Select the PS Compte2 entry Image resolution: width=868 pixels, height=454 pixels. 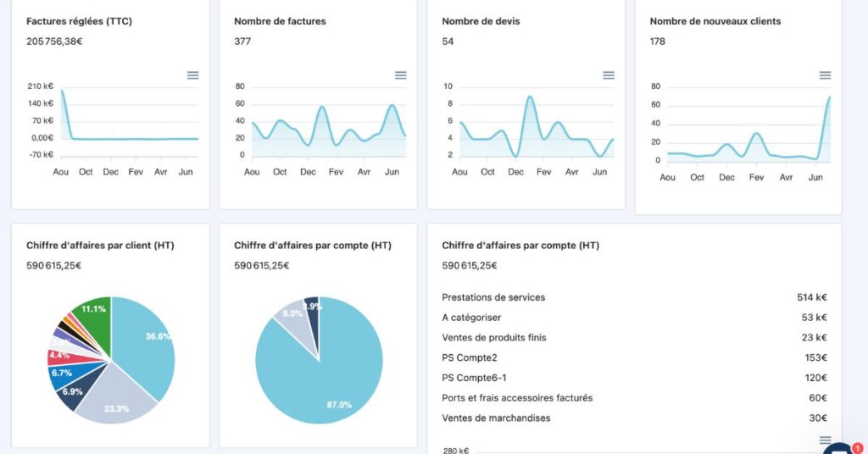click(x=470, y=358)
